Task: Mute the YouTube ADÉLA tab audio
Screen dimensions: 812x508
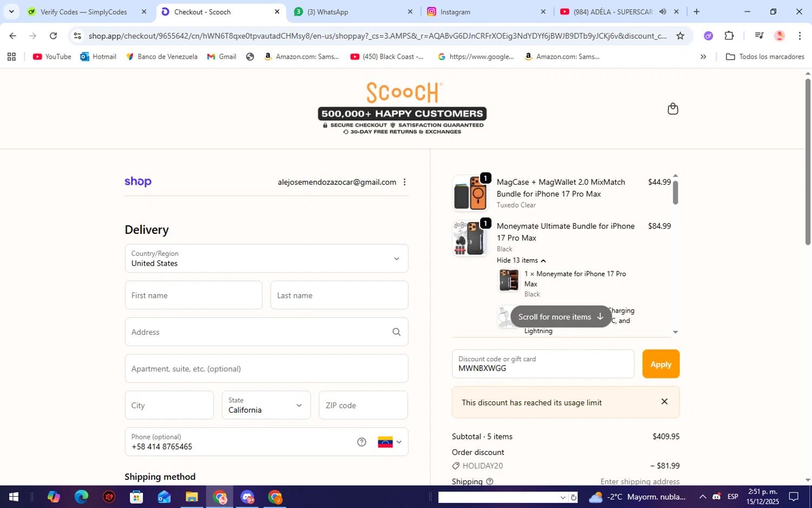Action: (663, 11)
